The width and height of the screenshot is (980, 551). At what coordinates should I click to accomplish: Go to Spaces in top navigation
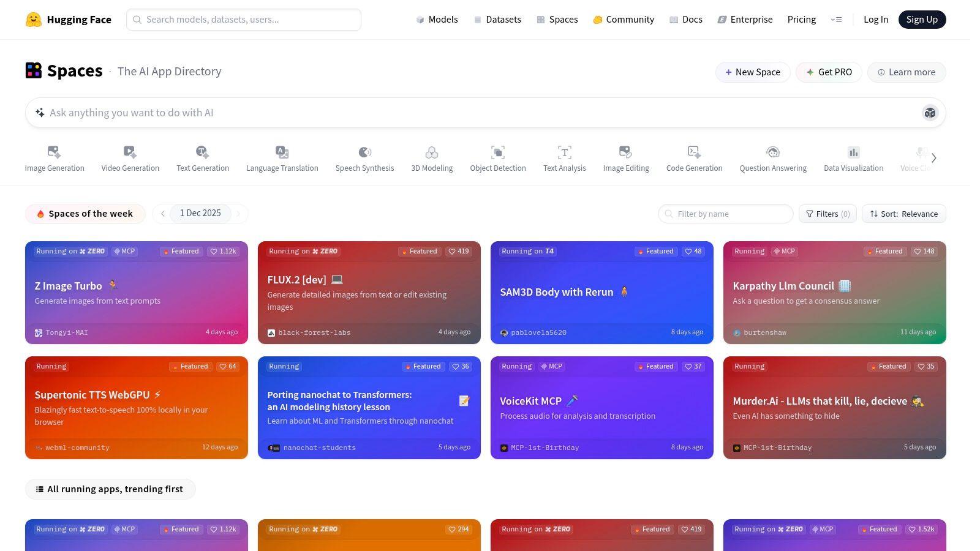[557, 20]
